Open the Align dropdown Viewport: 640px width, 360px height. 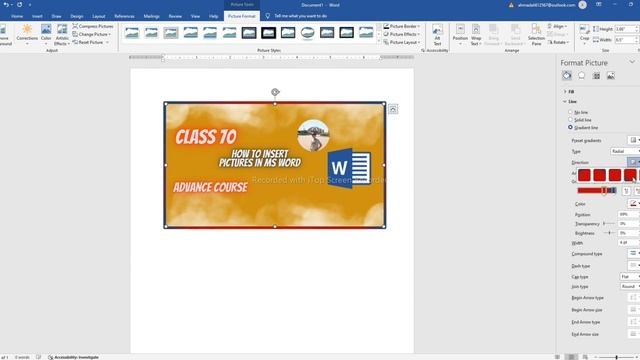point(558,26)
